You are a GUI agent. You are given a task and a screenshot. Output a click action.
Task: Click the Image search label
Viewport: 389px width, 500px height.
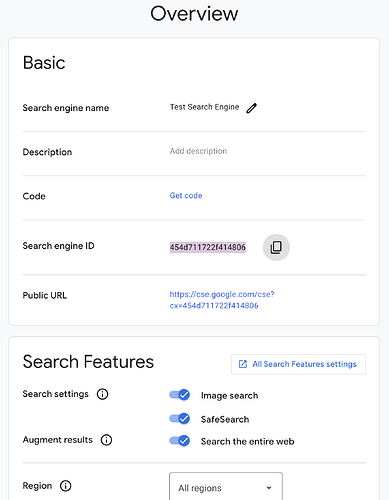[229, 396]
